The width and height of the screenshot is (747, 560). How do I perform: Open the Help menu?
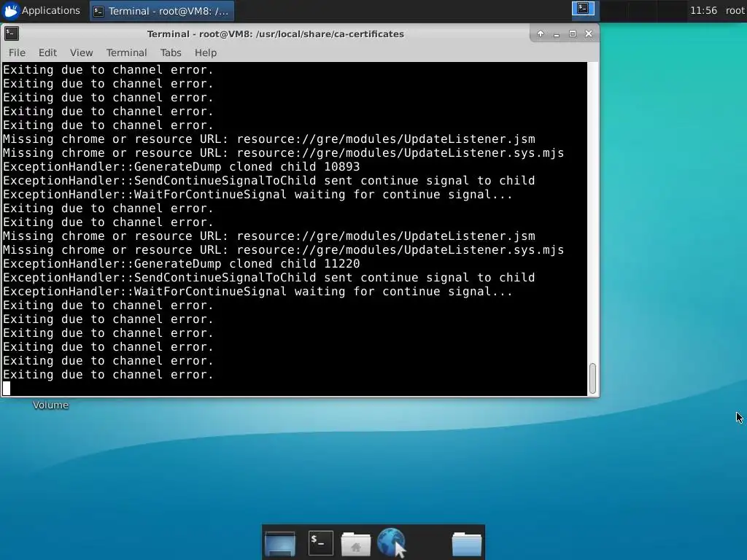click(x=205, y=52)
